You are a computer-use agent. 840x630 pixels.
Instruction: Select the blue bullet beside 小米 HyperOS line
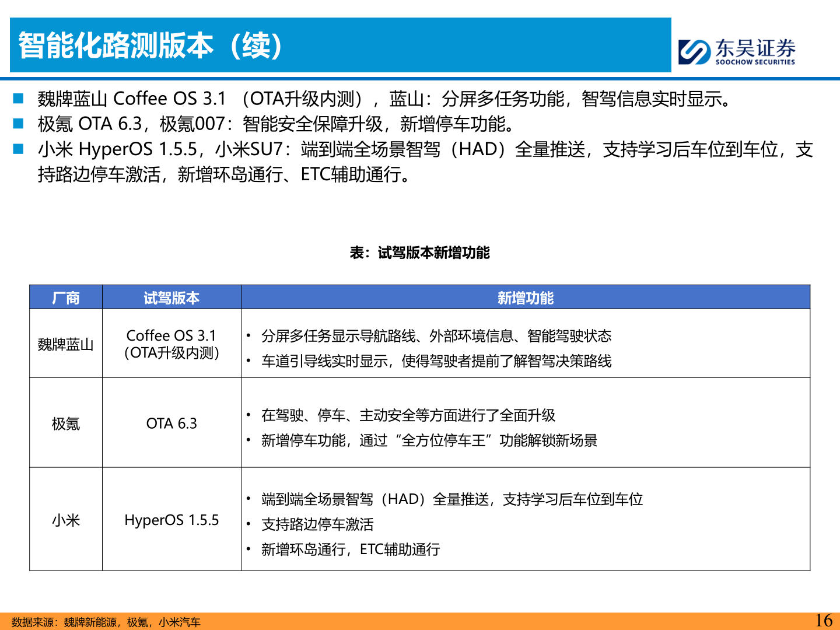point(19,148)
